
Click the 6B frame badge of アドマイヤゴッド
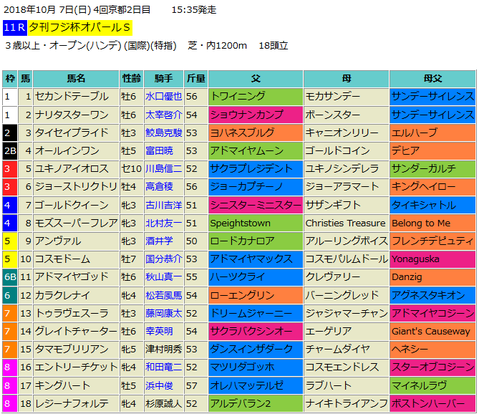coord(10,277)
